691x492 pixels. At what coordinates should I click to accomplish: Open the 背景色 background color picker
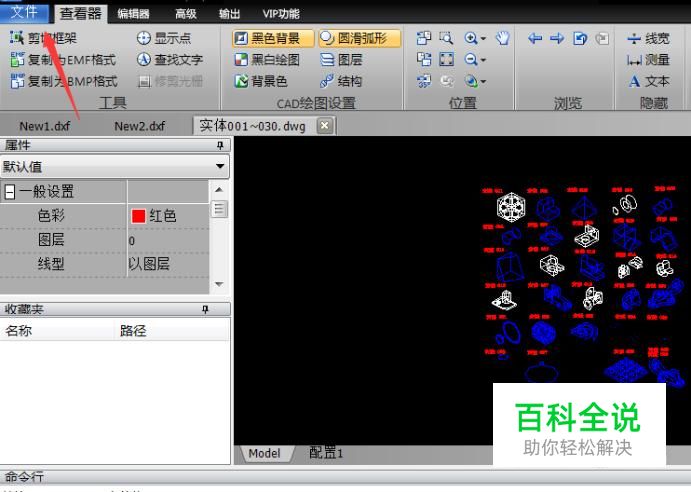(261, 81)
